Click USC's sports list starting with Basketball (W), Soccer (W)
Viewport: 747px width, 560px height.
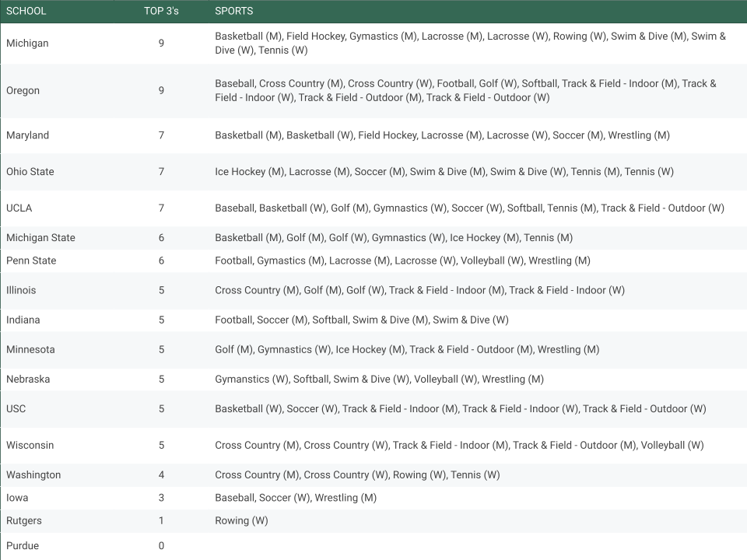pyautogui.click(x=460, y=408)
